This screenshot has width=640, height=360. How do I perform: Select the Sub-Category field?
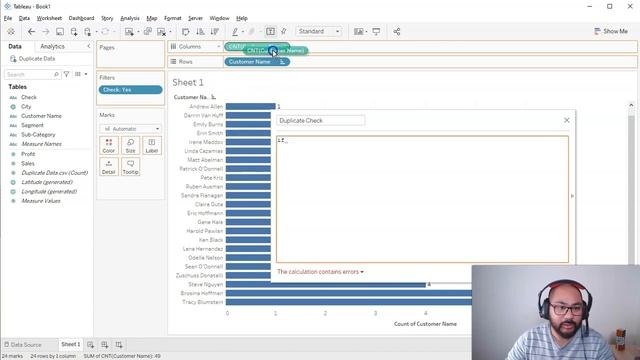[38, 135]
